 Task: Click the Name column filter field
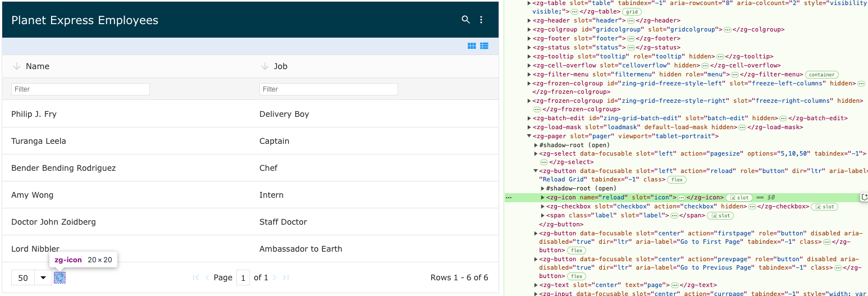click(80, 89)
